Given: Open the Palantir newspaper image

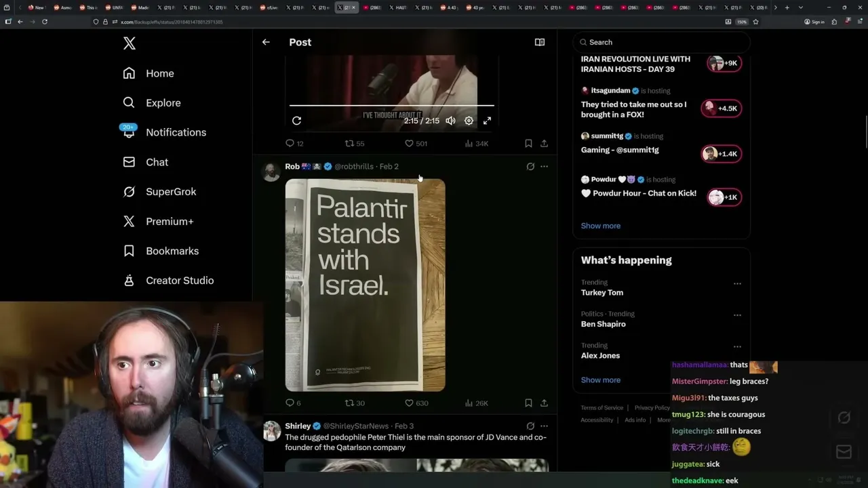Looking at the screenshot, I should [366, 285].
